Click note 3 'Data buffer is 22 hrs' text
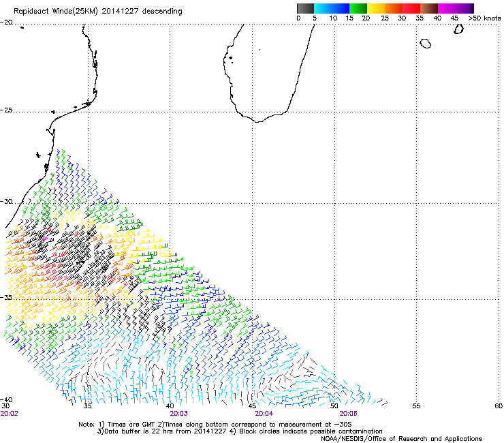Viewport: 504px width, 443px height. (141, 431)
